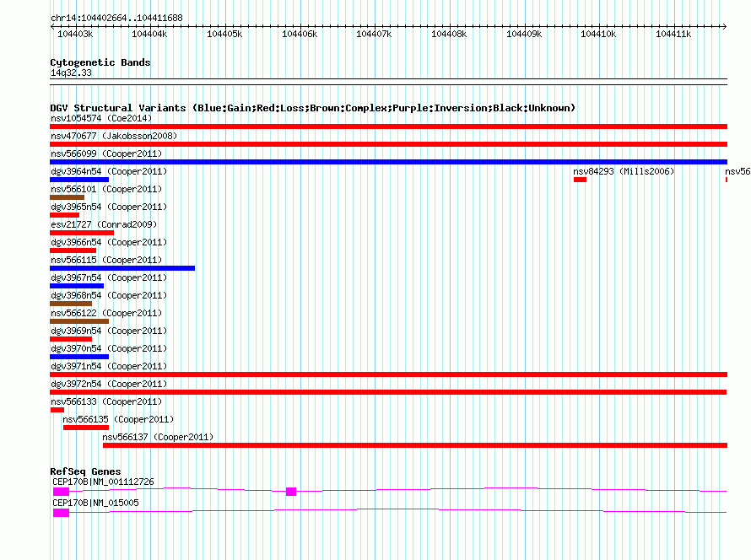Click the nsv566135 (Cooper2011) label
The height and width of the screenshot is (560, 751).
click(118, 419)
